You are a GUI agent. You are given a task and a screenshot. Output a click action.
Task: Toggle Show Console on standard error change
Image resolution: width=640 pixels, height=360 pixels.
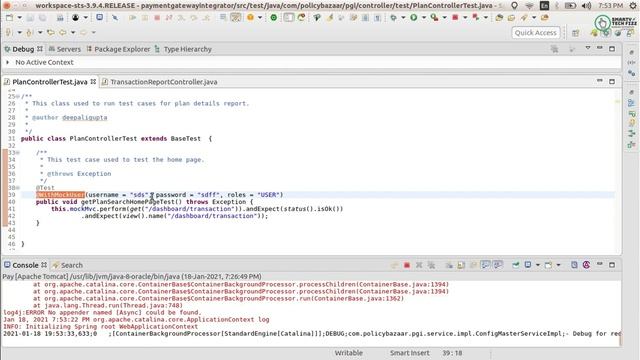[498, 265]
